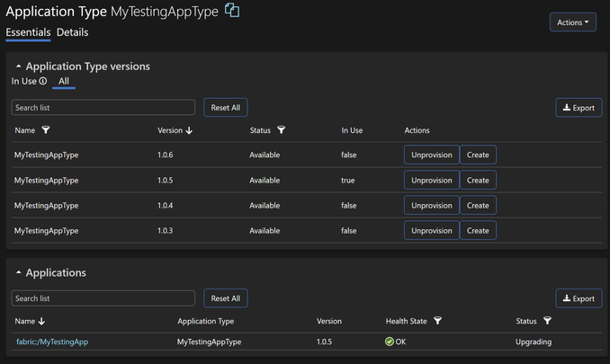
Task: Switch to the Details tab
Action: pos(72,32)
